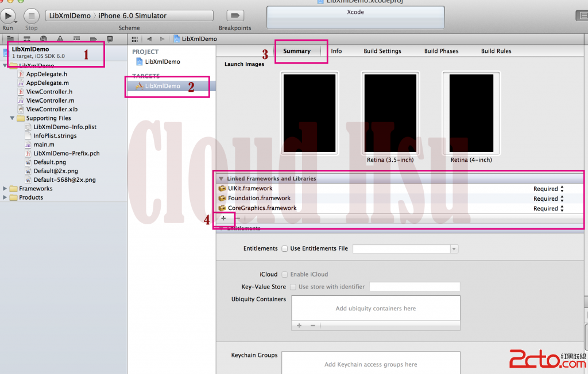Viewport: 588px width, 374px height.
Task: Switch to the Build Phases tab
Action: [441, 51]
